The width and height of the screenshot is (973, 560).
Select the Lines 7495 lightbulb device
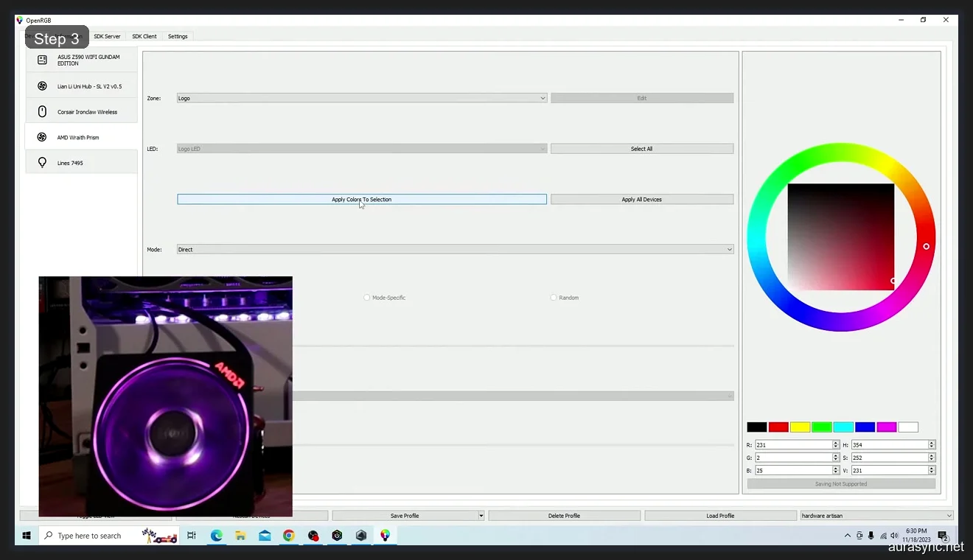point(80,162)
